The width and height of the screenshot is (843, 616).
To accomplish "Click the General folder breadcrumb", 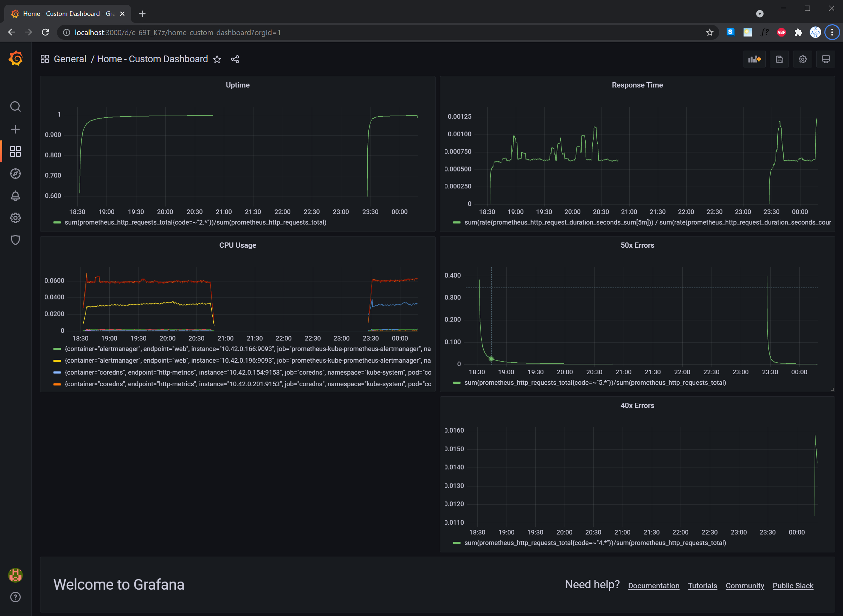I will pyautogui.click(x=70, y=59).
